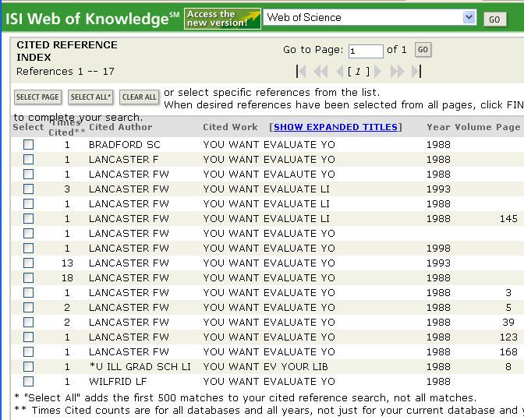The height and width of the screenshot is (420, 524).
Task: Click *U ILL GRAD SCH LI author text
Action: [140, 366]
